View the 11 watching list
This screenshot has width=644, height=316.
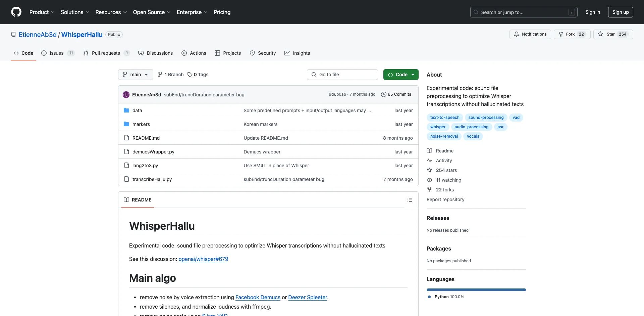(x=444, y=180)
